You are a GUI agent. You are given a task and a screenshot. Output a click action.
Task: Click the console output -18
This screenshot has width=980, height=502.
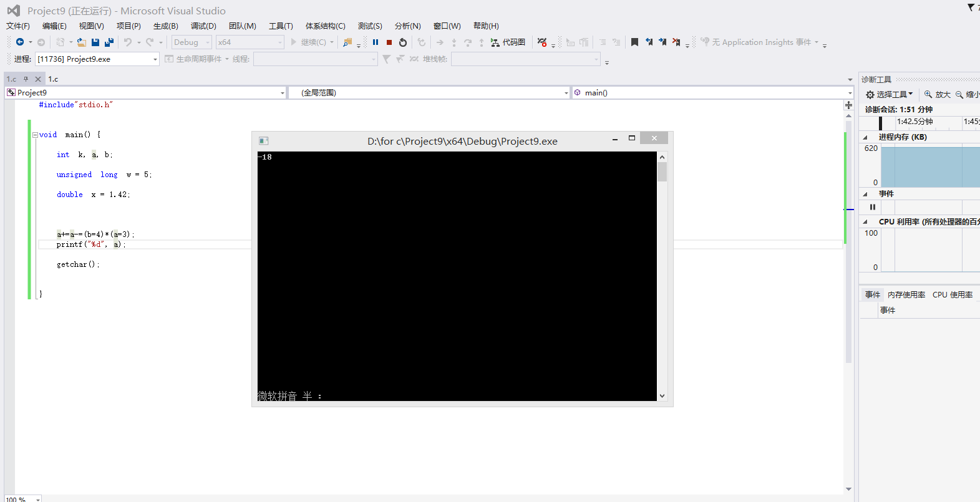click(x=266, y=157)
